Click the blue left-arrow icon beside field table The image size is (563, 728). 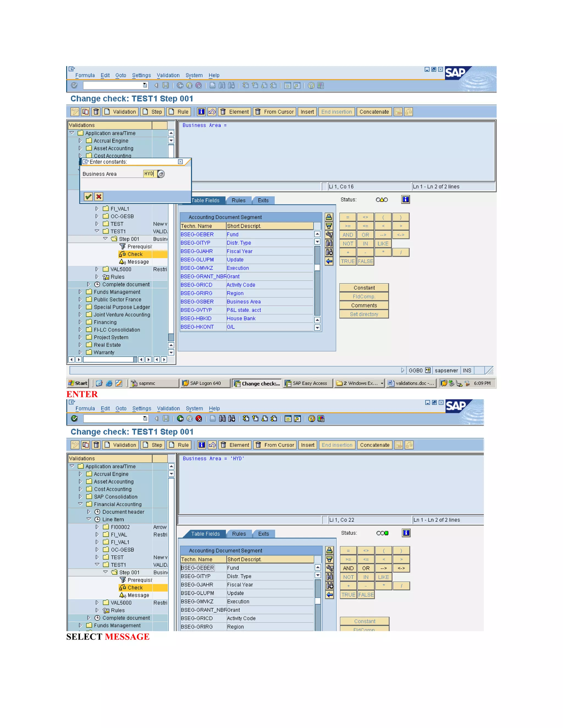tap(329, 261)
